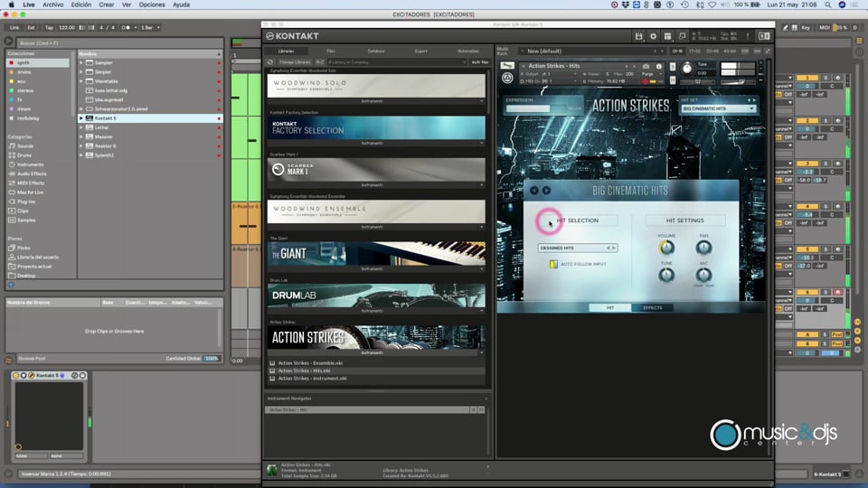This screenshot has height=488, width=868.
Task: Switch to Kontakt Automation tab
Action: (468, 51)
